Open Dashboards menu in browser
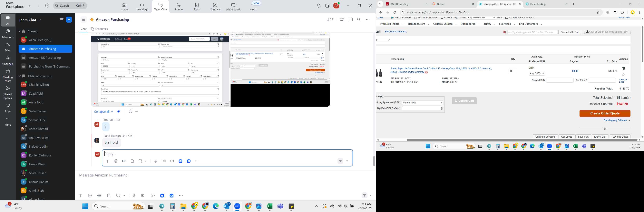This screenshot has width=644, height=212. pyautogui.click(x=470, y=24)
